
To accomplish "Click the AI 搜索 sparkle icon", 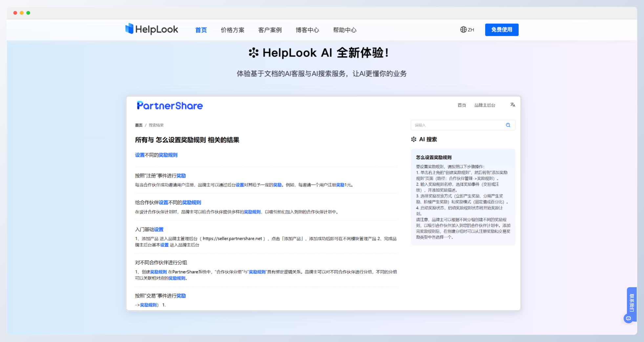I will [414, 139].
